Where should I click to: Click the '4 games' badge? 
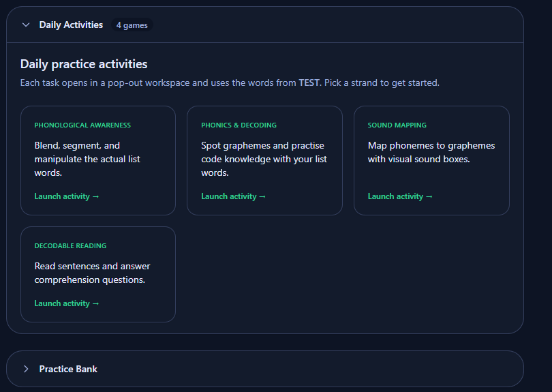pos(132,25)
